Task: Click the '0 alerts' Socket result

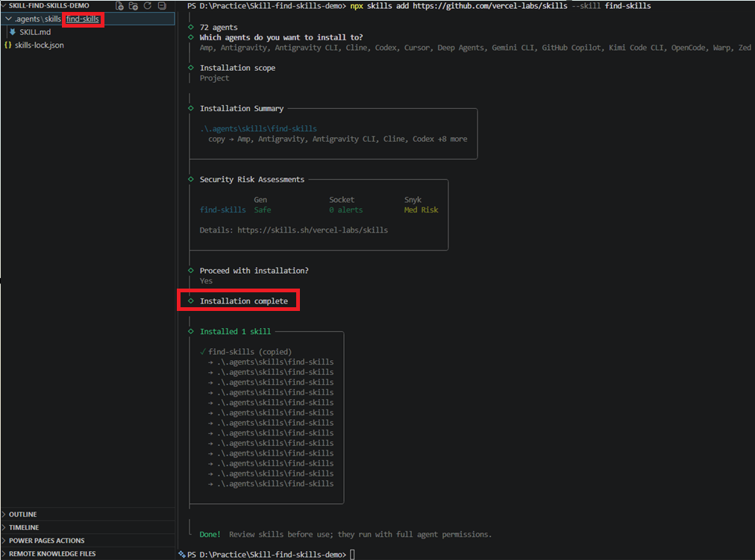Action: coord(345,210)
